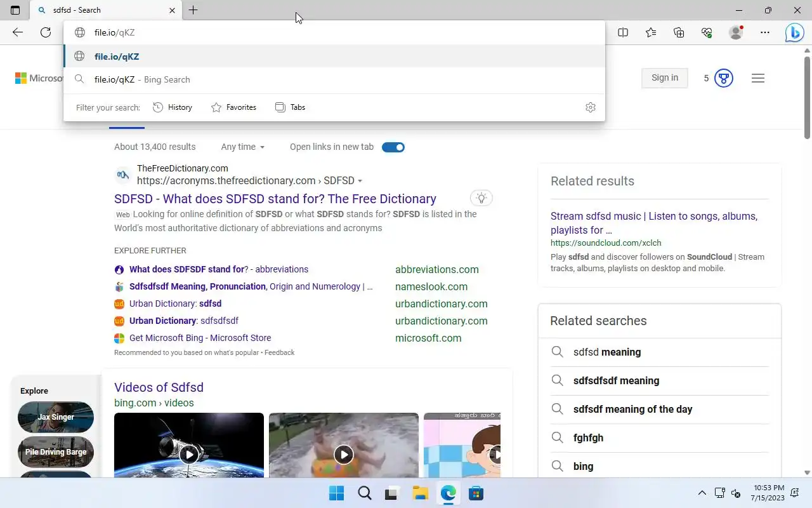The image size is (812, 508).
Task: Open Task View on taskbar
Action: coord(392,493)
